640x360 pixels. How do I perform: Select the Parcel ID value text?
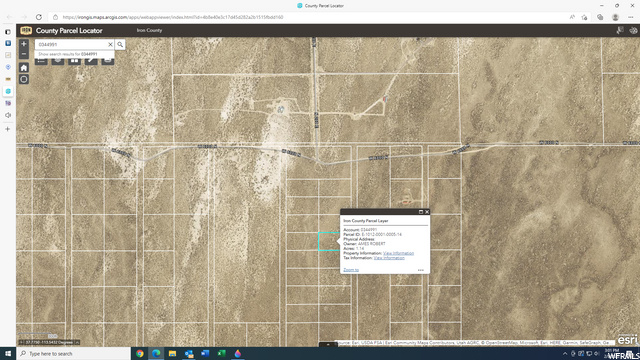[382, 235]
